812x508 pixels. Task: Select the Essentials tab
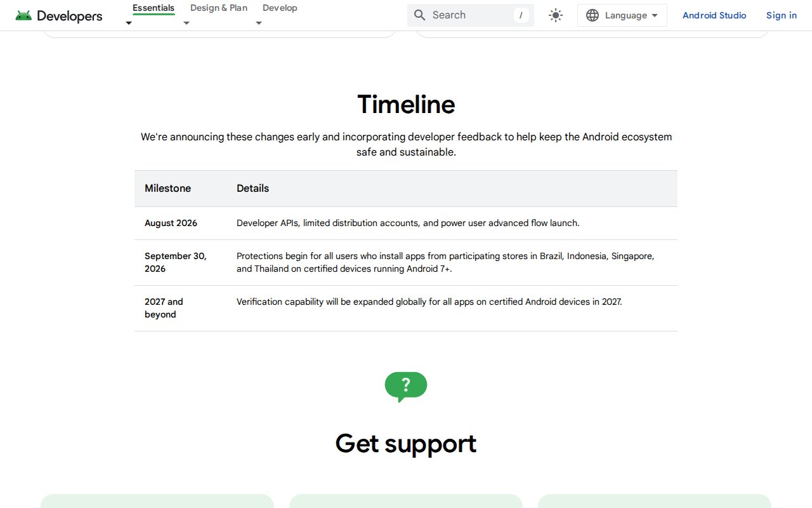tap(154, 8)
